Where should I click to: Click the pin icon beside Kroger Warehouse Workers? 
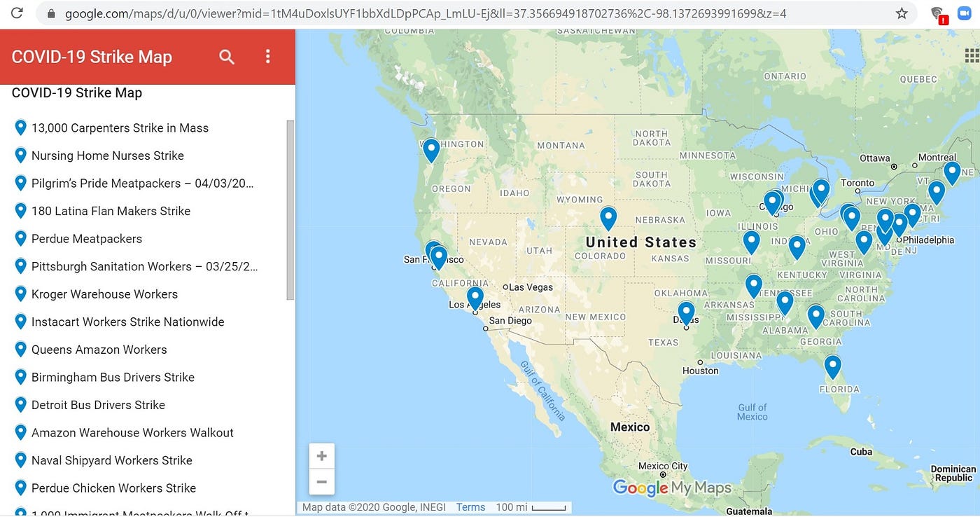tap(20, 294)
